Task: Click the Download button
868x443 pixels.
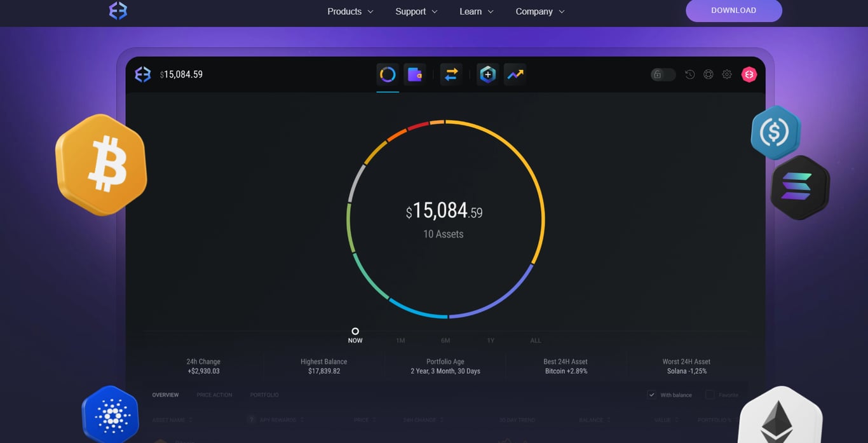Action: tap(733, 10)
